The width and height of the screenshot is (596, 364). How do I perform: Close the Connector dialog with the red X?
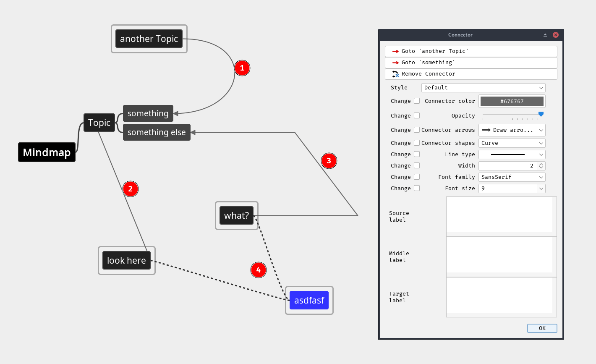click(556, 35)
